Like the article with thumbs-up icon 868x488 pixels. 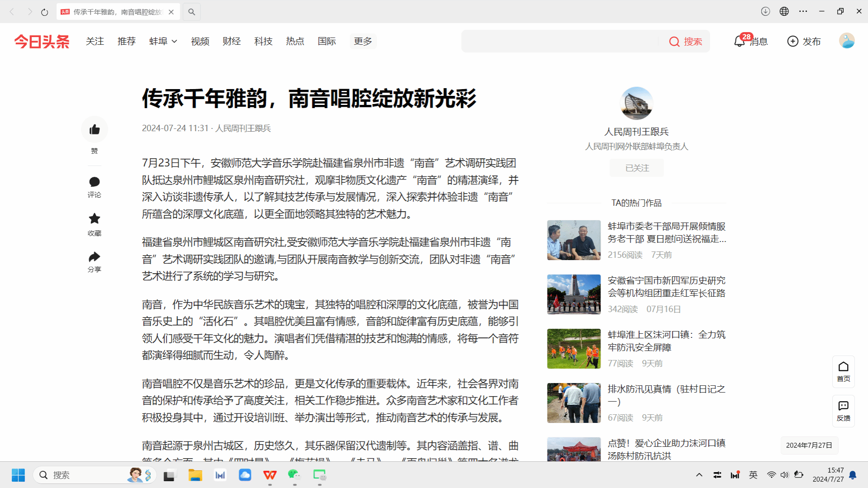click(94, 130)
